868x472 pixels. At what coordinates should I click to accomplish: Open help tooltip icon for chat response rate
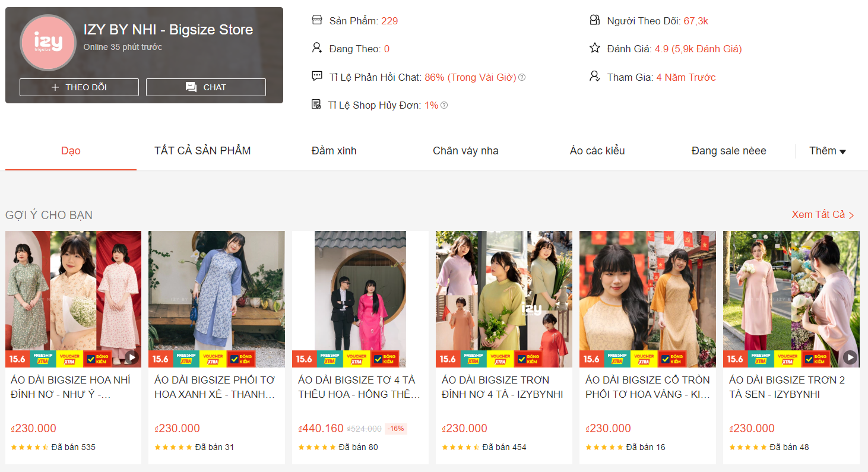pyautogui.click(x=522, y=77)
